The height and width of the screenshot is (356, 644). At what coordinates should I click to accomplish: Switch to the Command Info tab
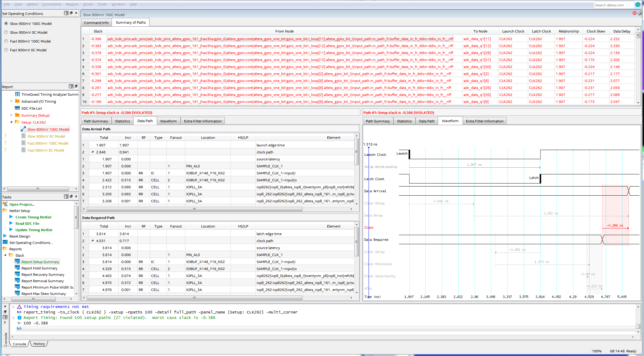[x=96, y=23]
